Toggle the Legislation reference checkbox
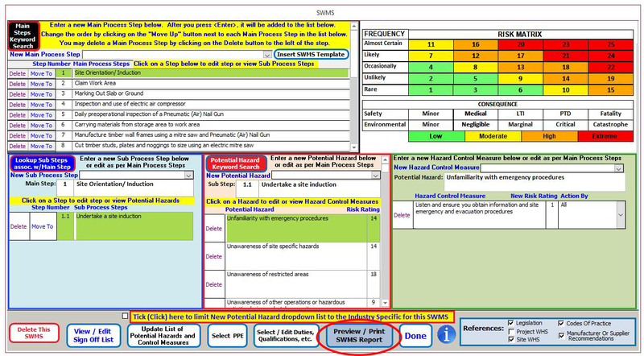Viewport: 644px width, 356px height. click(511, 323)
